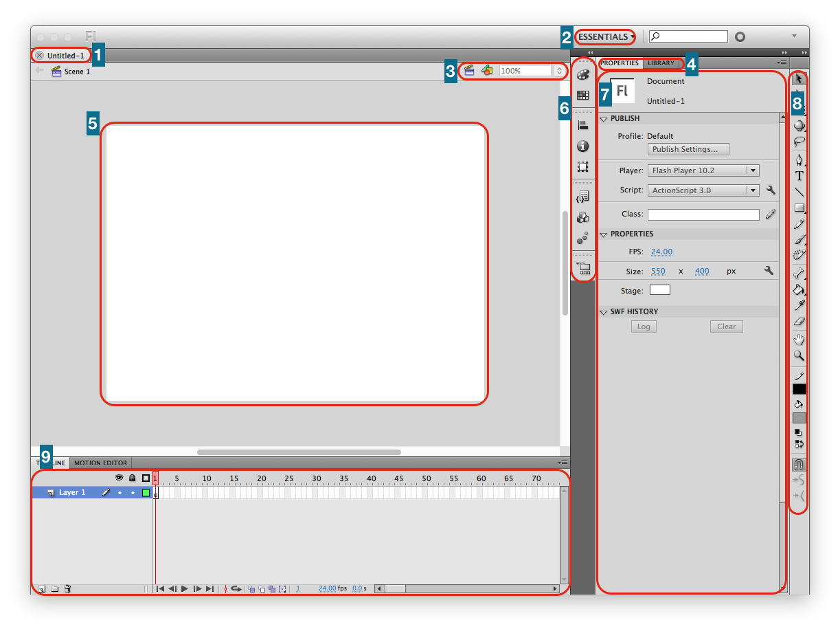Open the Swatches panel icon
Screen dimensions: 840x631
tap(582, 95)
